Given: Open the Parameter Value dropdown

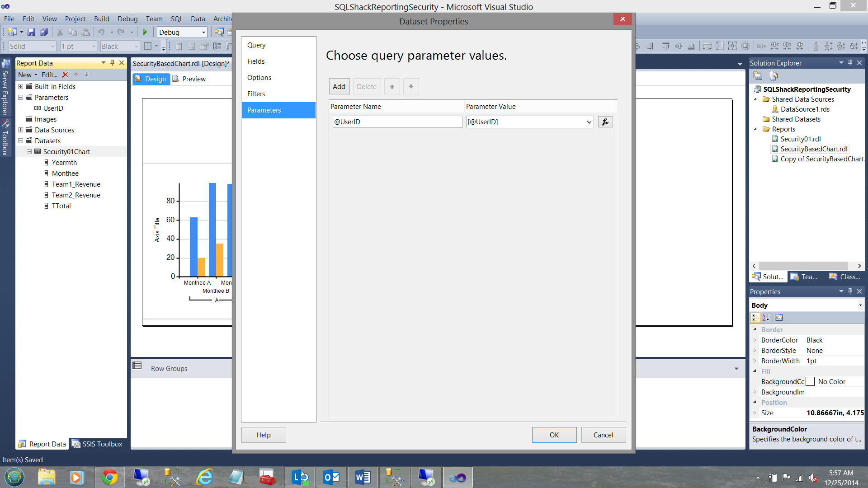Looking at the screenshot, I should 589,122.
